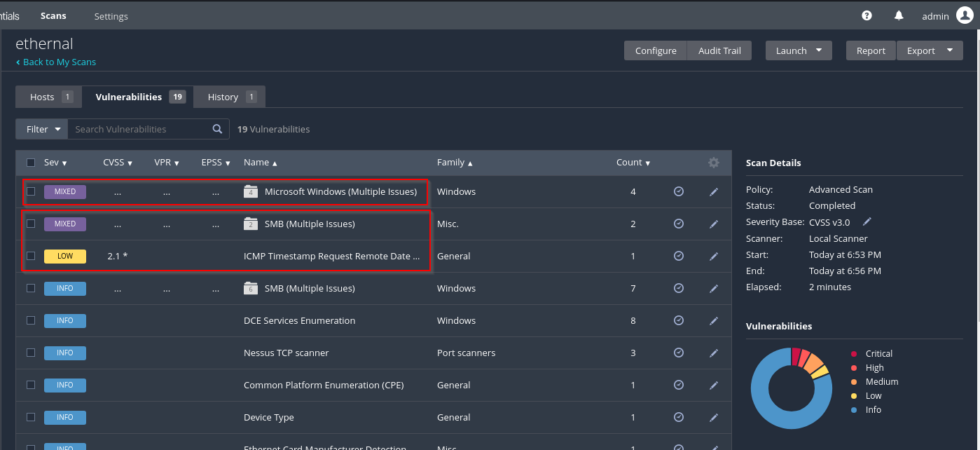Click snooze icon for Nessus TCP scanner row

tap(678, 353)
